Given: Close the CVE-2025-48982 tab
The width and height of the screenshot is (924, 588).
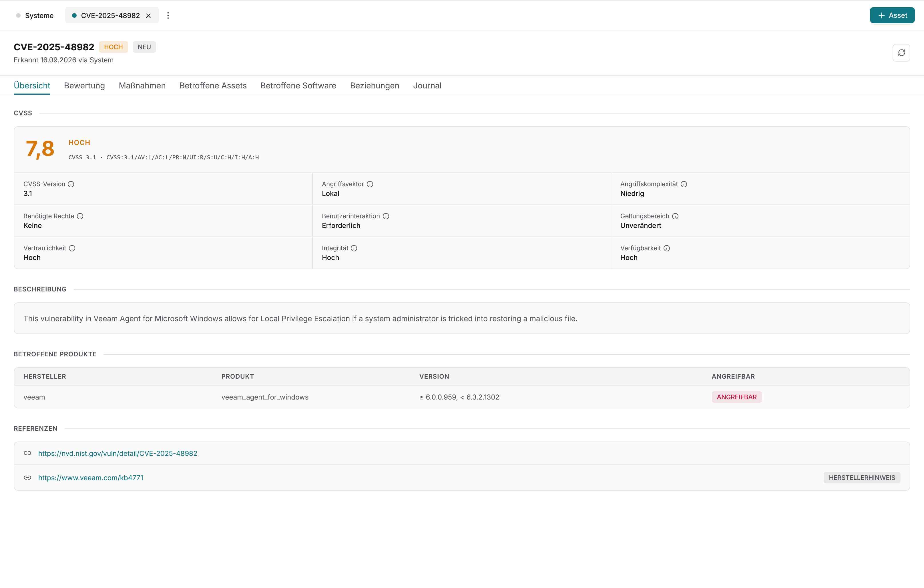Looking at the screenshot, I should click(x=148, y=16).
